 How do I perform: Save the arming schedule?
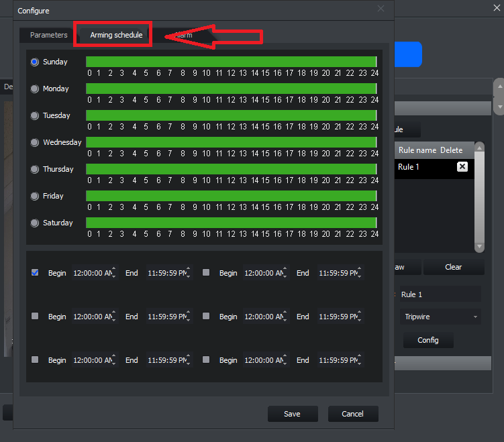(x=293, y=414)
